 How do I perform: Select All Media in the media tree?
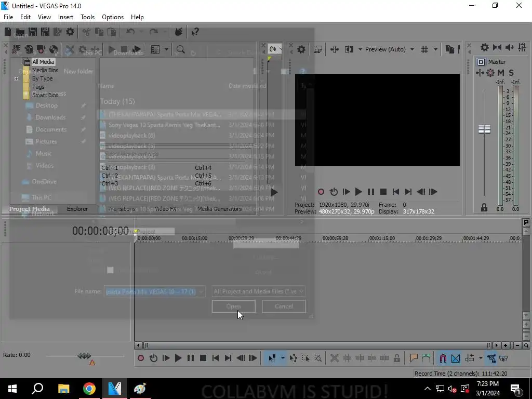(43, 62)
